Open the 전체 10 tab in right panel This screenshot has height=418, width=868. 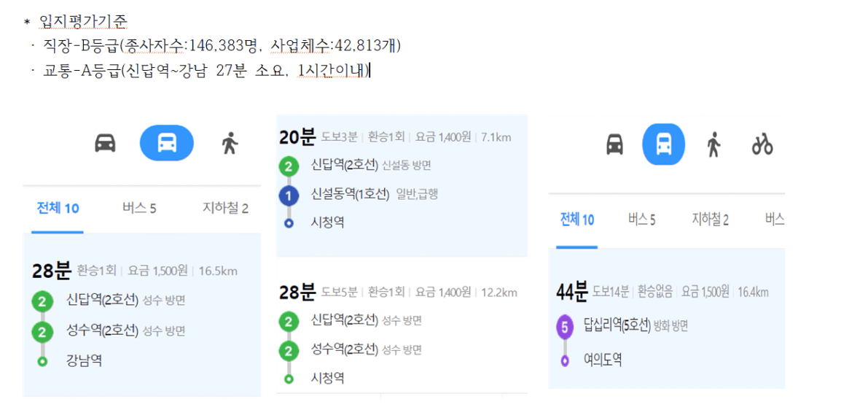click(x=576, y=220)
